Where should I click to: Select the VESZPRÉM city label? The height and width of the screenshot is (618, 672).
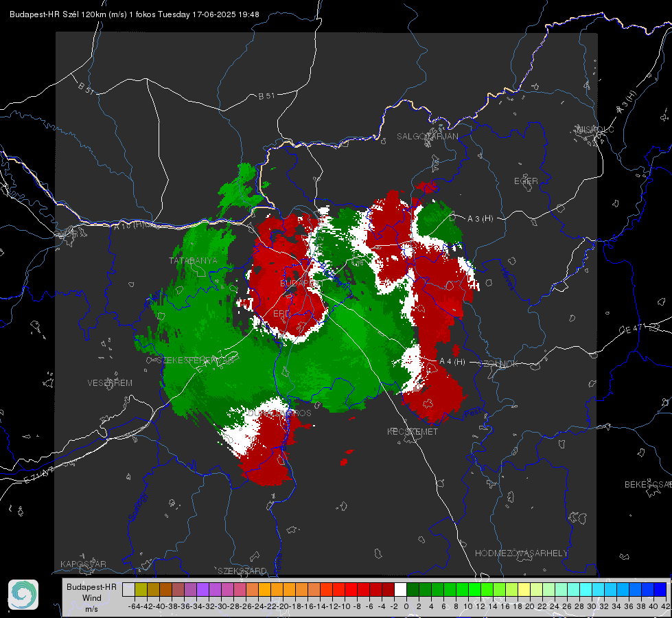point(110,383)
